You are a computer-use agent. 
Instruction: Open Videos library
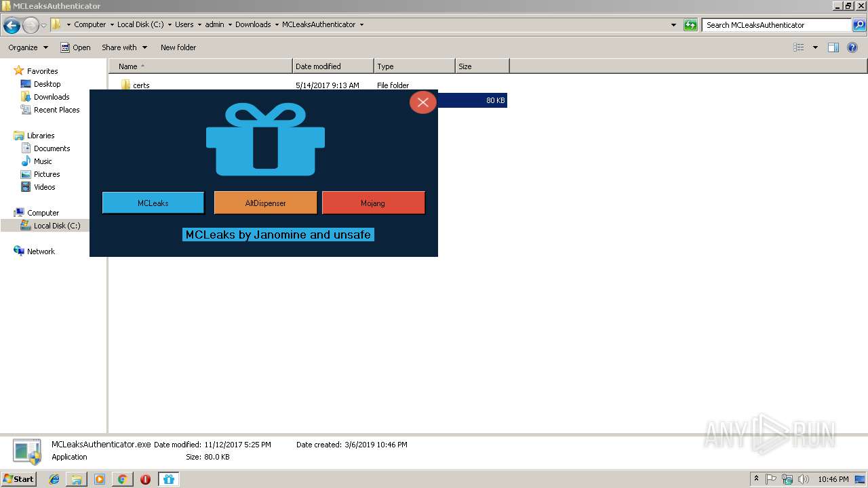click(45, 187)
